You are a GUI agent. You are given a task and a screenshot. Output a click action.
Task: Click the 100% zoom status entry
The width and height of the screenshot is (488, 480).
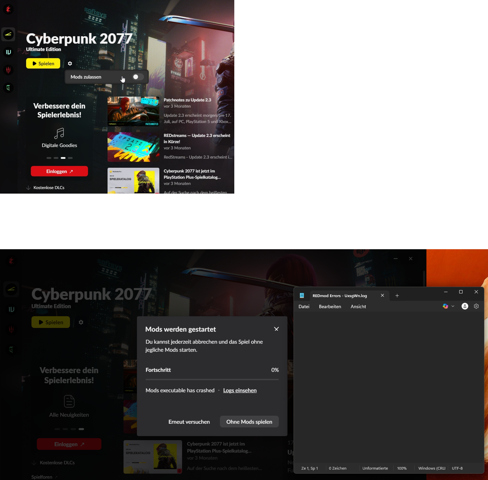(x=402, y=468)
